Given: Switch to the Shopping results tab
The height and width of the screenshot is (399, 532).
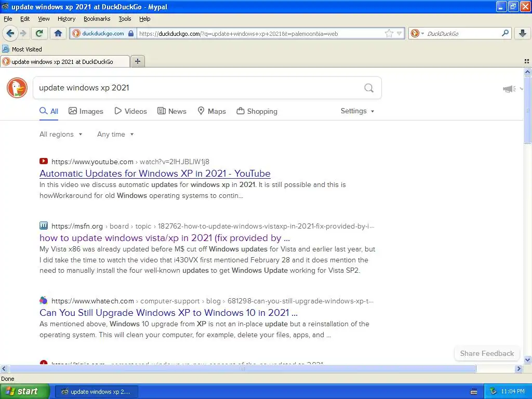Looking at the screenshot, I should pyautogui.click(x=257, y=111).
